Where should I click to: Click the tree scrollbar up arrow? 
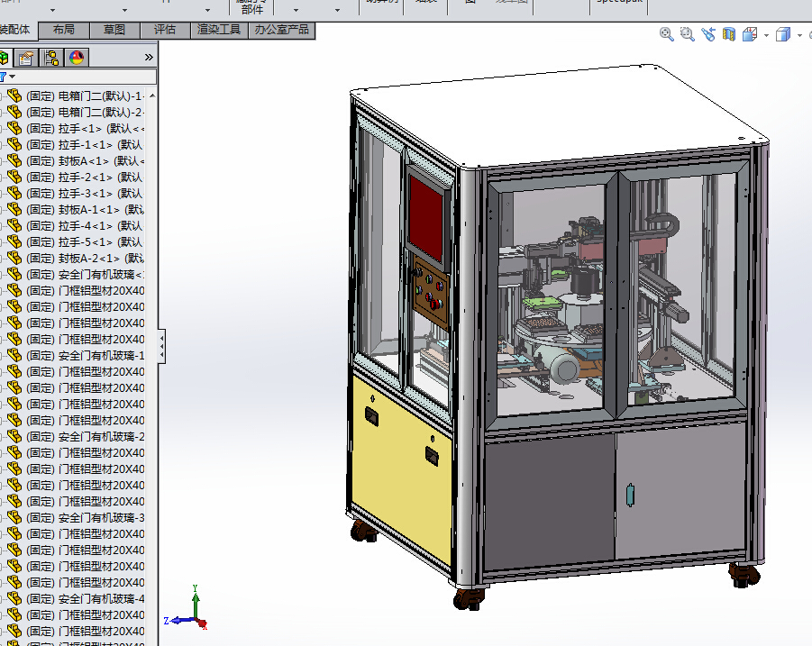click(x=152, y=96)
